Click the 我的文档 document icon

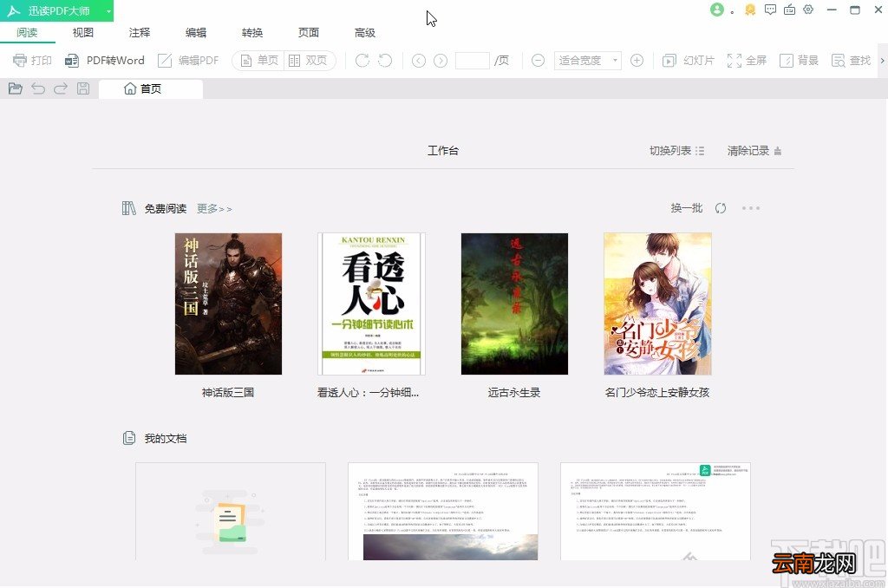pos(129,438)
